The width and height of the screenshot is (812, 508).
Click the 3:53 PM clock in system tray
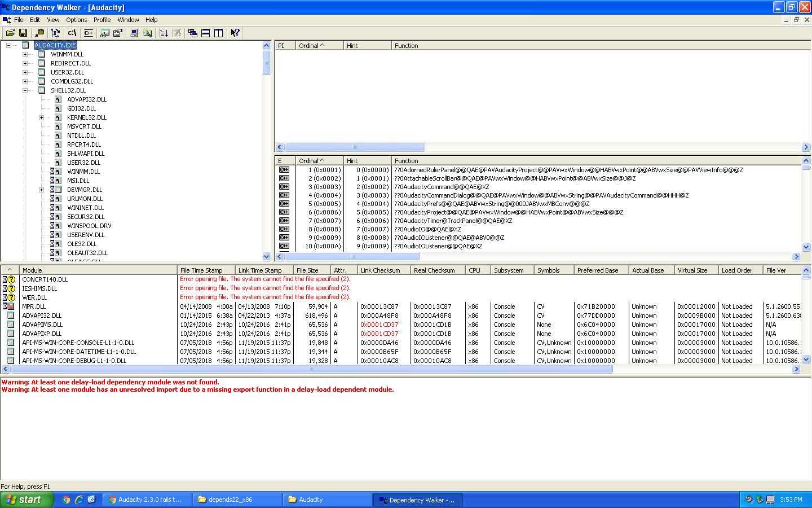point(791,500)
